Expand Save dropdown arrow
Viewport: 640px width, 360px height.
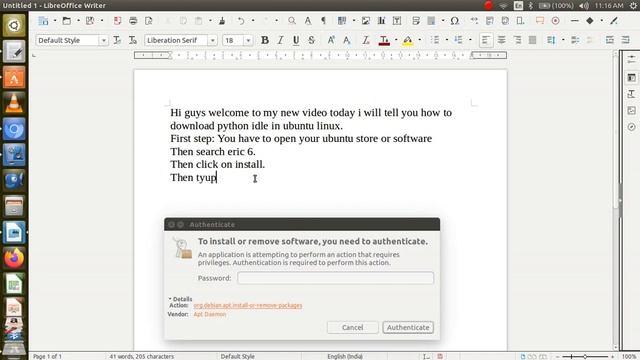(102, 21)
